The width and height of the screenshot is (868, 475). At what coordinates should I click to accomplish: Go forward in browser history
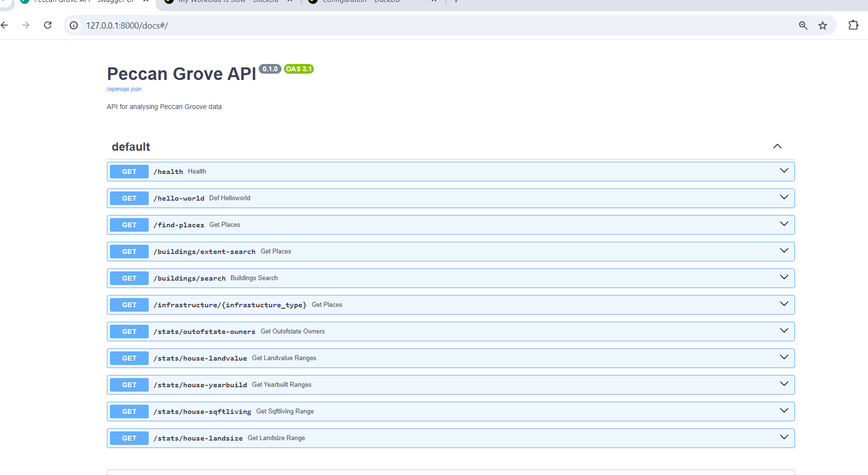(x=26, y=25)
